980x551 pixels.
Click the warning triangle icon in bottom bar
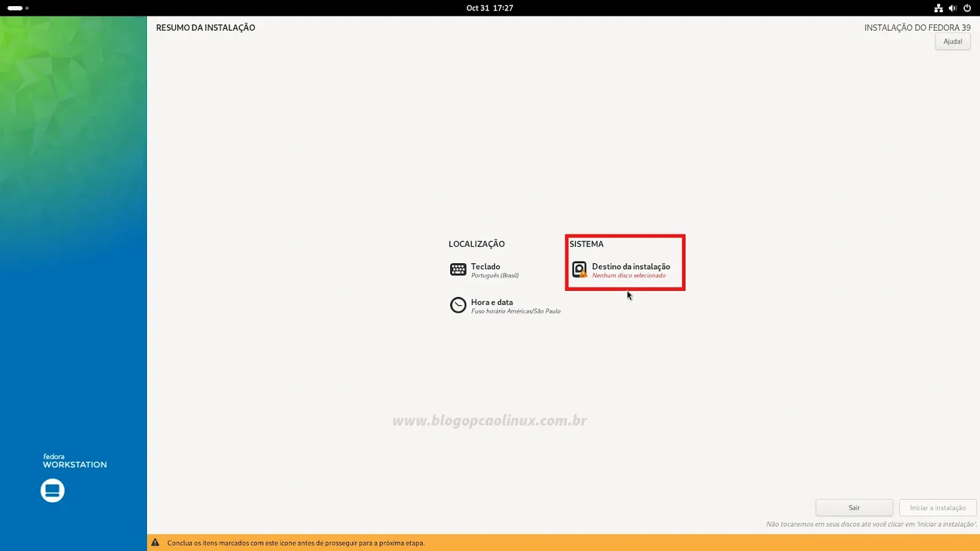[x=156, y=542]
